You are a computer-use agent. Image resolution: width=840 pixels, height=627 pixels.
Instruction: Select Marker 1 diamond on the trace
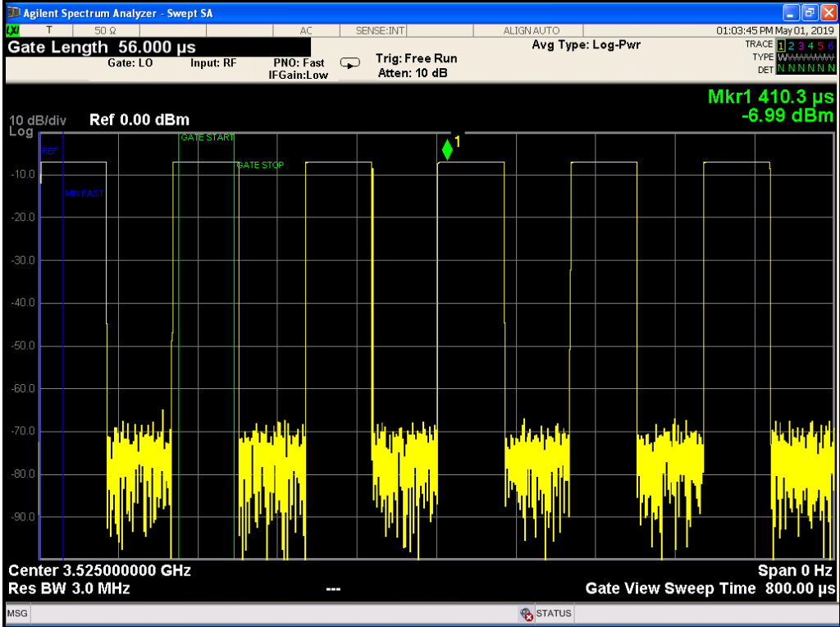(x=448, y=149)
